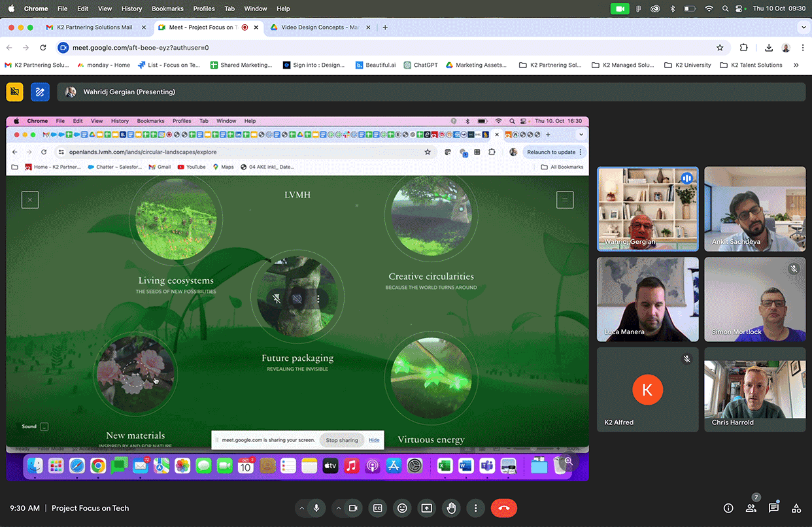Show the people panel with 7 participants
The width and height of the screenshot is (812, 527).
pyautogui.click(x=751, y=508)
